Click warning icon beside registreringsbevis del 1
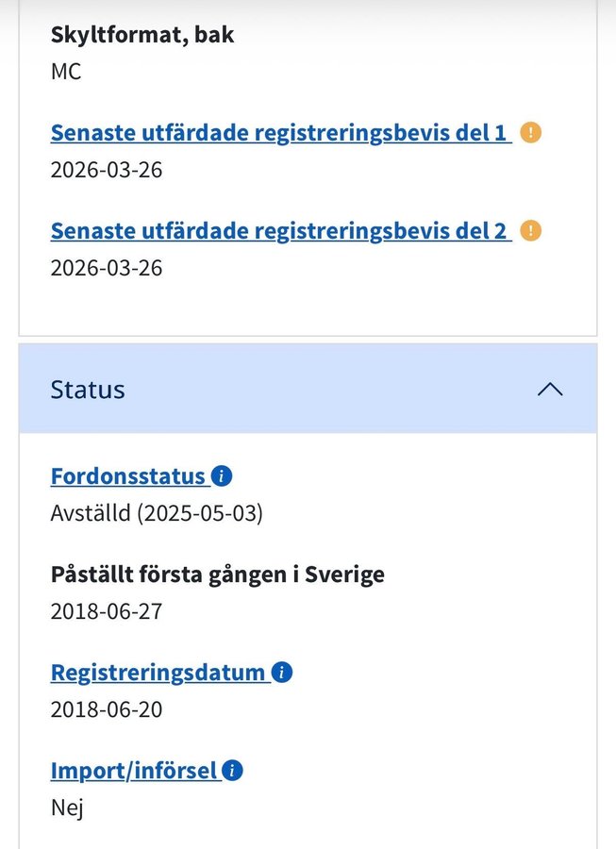Image resolution: width=616 pixels, height=849 pixels. 531,132
